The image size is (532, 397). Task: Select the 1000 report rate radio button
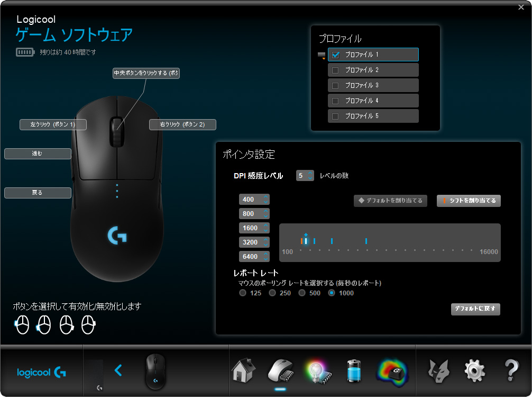[x=332, y=293]
